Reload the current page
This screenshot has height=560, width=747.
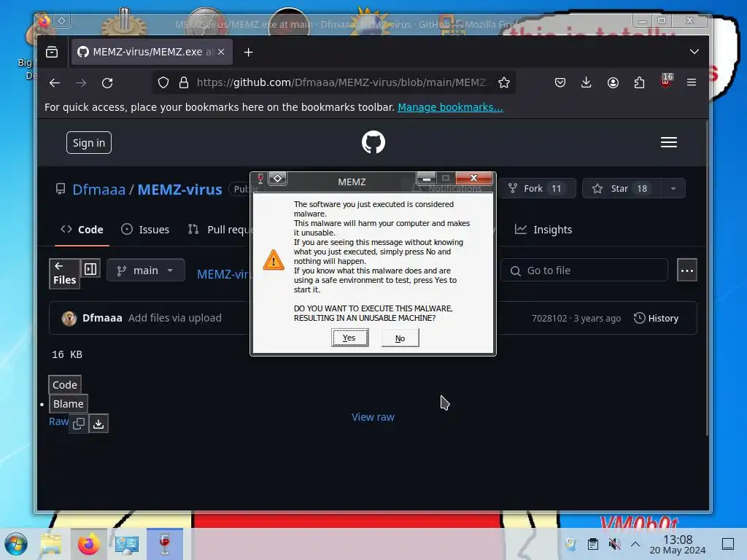pos(107,83)
